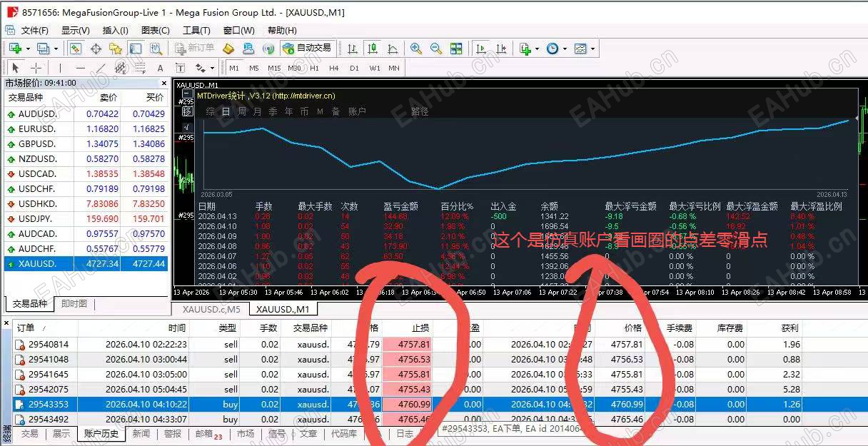Select the trendline drawing tool
The width and height of the screenshot is (868, 446).
point(100,68)
